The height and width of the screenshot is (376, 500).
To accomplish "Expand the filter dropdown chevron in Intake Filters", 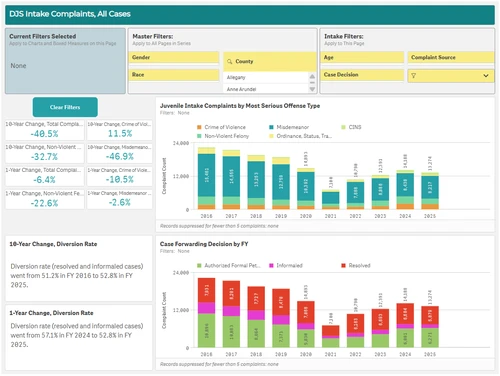I will [x=486, y=76].
